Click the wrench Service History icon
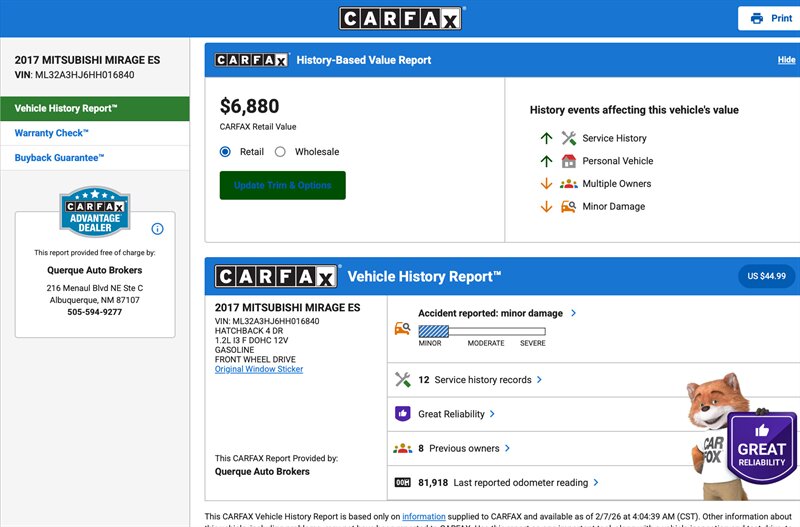 pos(569,138)
